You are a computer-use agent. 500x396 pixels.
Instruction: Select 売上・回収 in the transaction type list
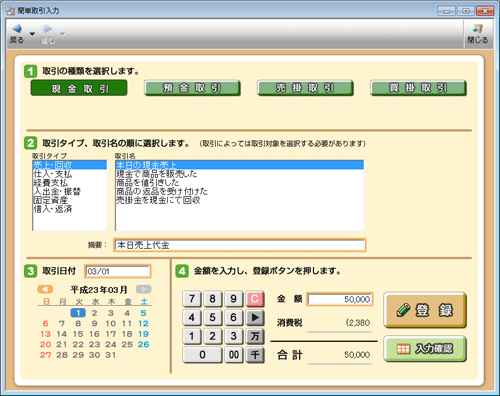(x=70, y=165)
